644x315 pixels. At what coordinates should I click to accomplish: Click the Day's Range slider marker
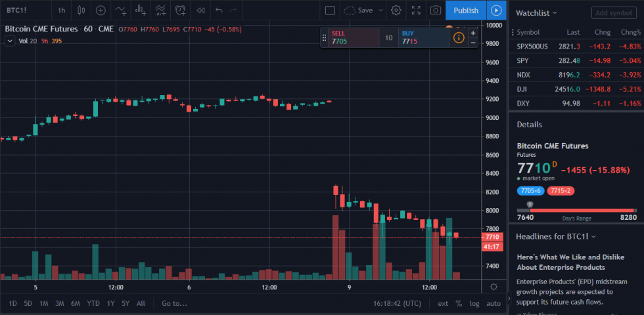530,205
